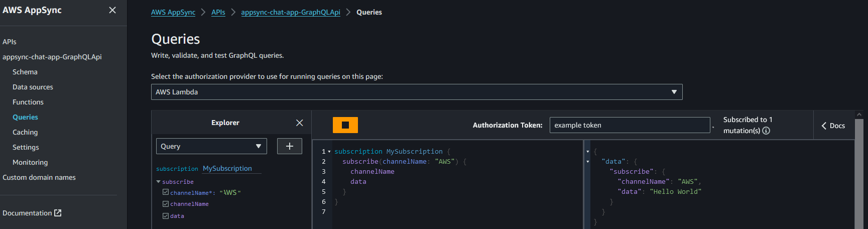The image size is (868, 229).
Task: Open the Docs panel chevron
Action: coord(824,126)
